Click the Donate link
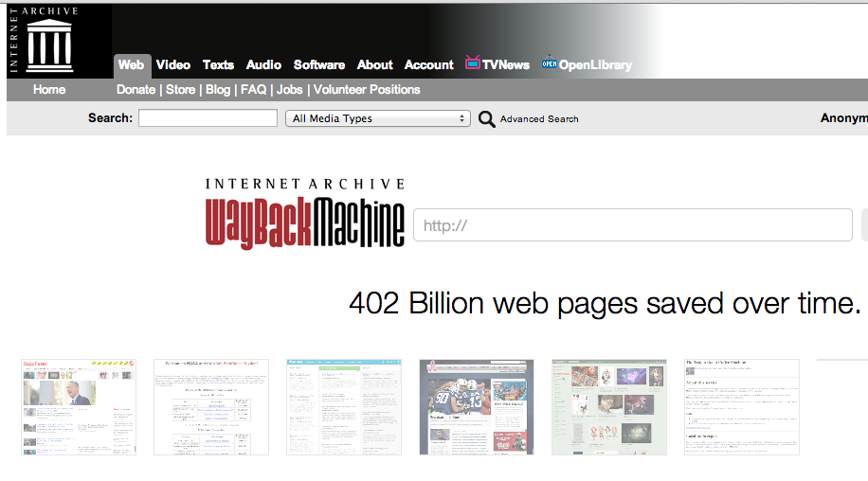The image size is (868, 481). [x=136, y=90]
